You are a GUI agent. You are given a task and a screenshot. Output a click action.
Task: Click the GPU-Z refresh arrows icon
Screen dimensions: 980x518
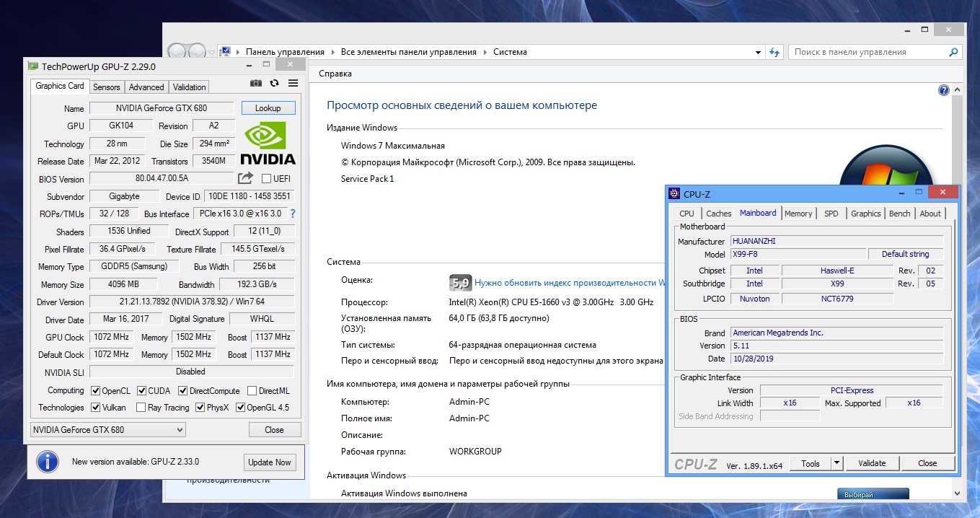[275, 84]
